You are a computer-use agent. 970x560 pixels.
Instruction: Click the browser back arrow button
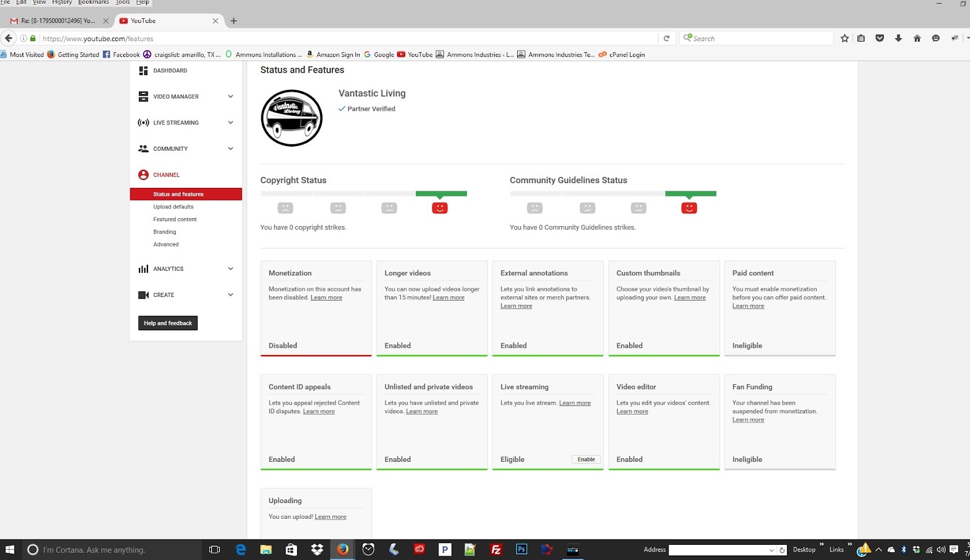click(8, 38)
